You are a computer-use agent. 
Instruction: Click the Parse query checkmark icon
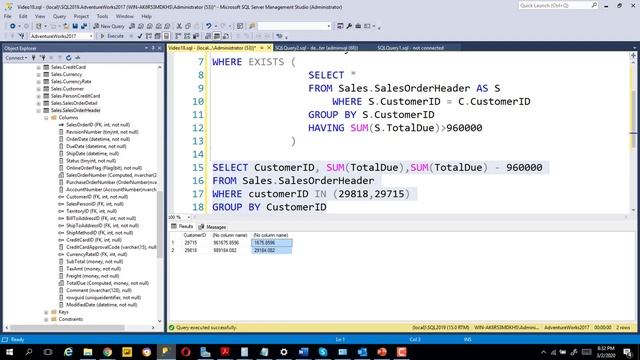pyautogui.click(x=140, y=36)
